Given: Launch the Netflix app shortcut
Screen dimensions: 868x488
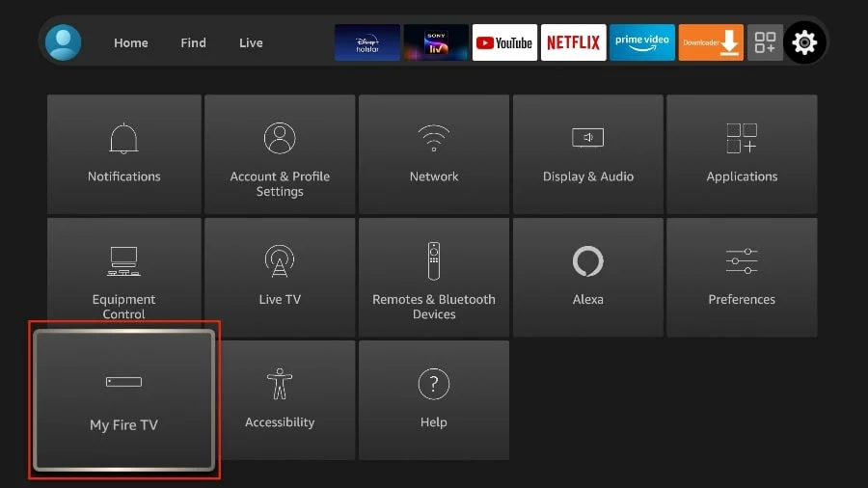Looking at the screenshot, I should (573, 42).
